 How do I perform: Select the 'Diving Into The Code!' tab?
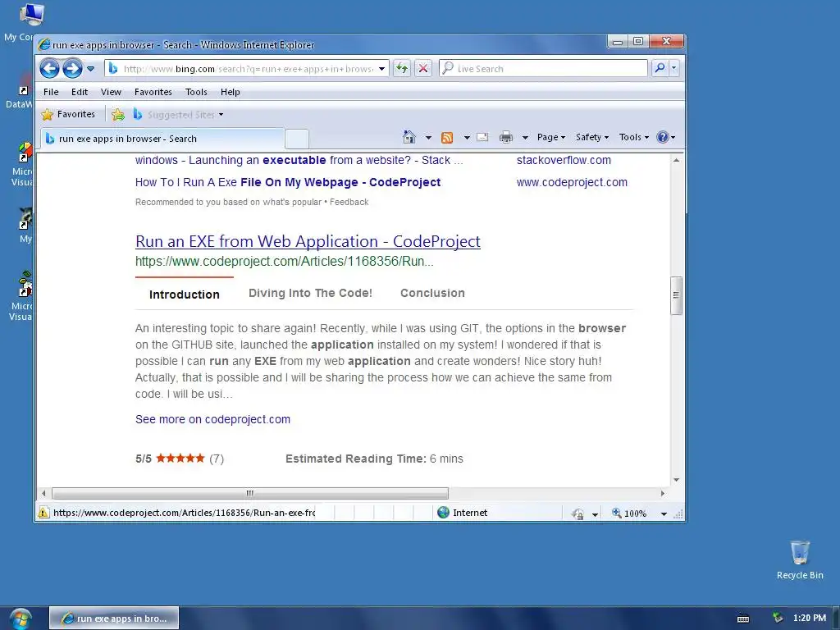point(310,293)
